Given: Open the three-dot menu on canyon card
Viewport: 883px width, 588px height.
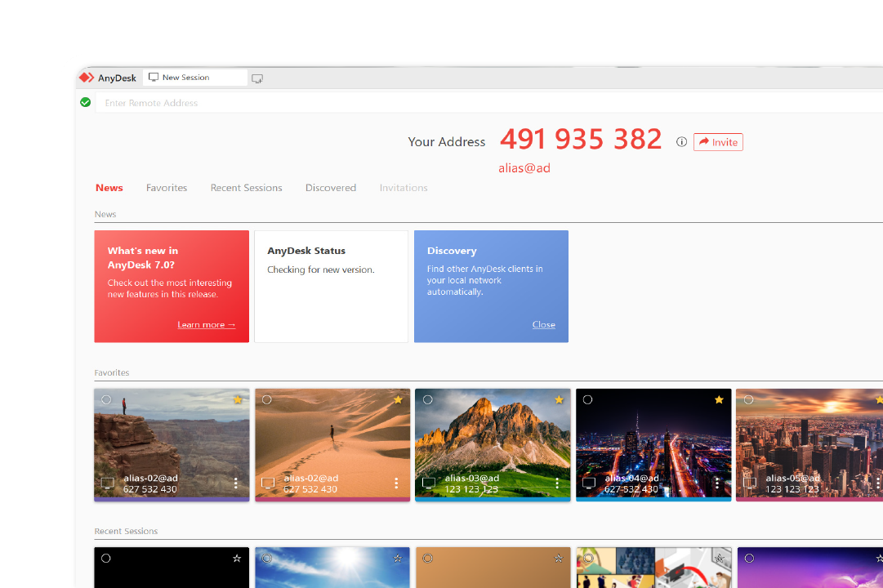Looking at the screenshot, I should 236,483.
